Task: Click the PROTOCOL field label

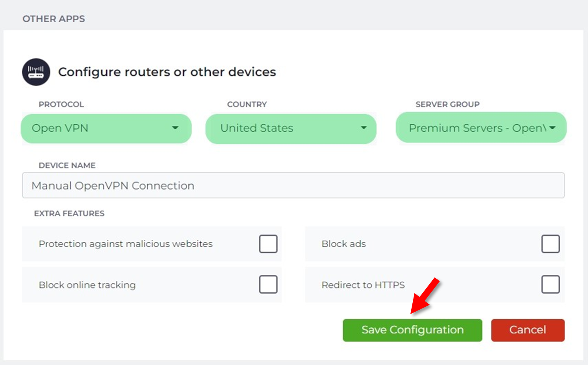Action: click(x=61, y=104)
